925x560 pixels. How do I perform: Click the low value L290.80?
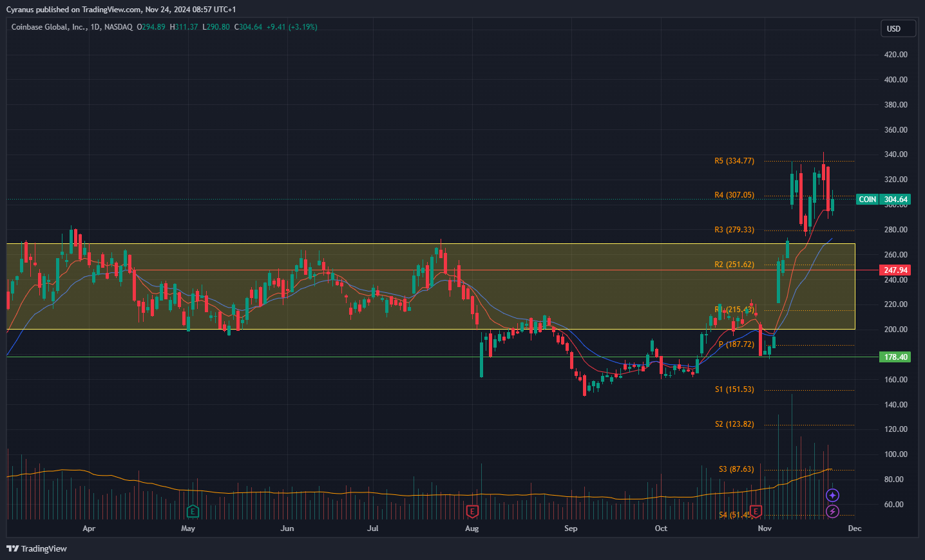216,27
